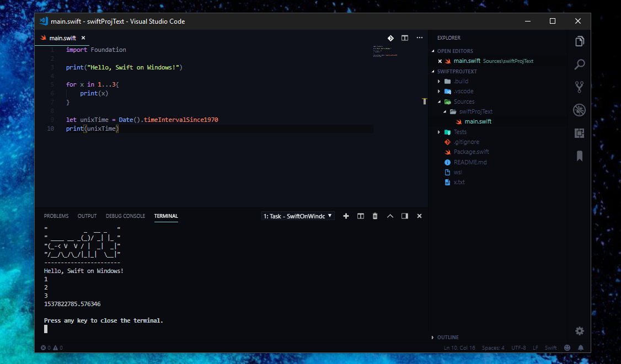Image resolution: width=621 pixels, height=364 pixels.
Task: Open the Manage gear settings menu
Action: (580, 331)
